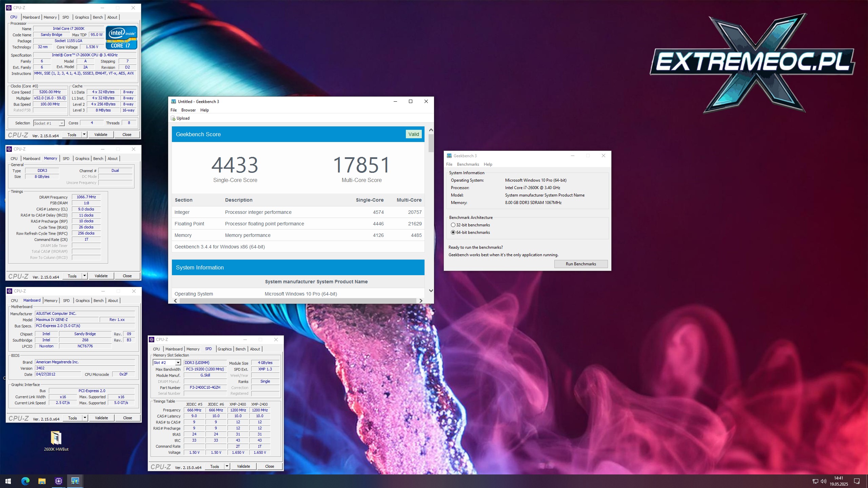The image size is (868, 488).
Task: Switch to Mainboard tab in CPU window
Action: click(x=31, y=17)
